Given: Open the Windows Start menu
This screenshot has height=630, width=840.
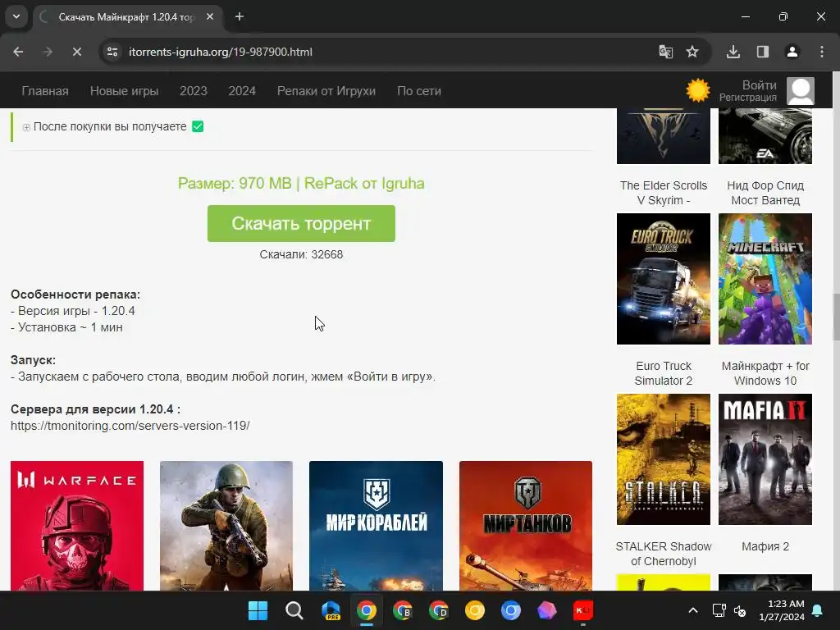Looking at the screenshot, I should [x=258, y=610].
